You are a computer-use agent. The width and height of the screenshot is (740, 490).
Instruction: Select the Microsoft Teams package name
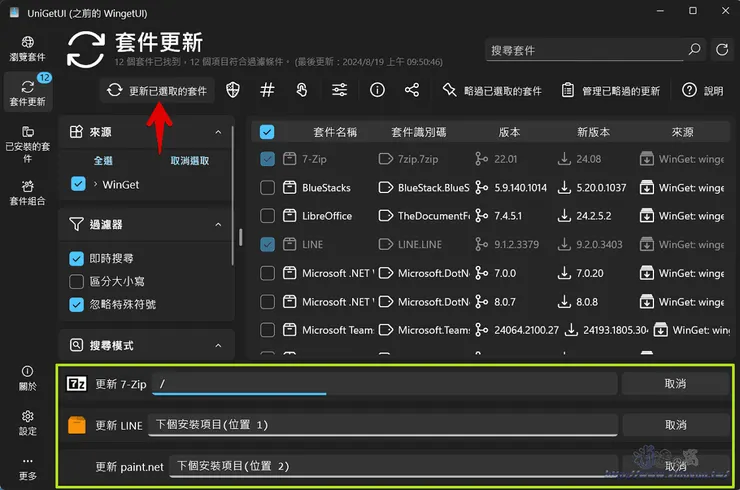(x=338, y=330)
